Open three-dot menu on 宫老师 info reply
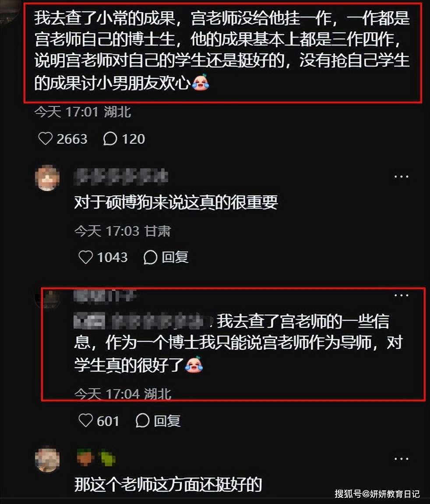 click(401, 295)
